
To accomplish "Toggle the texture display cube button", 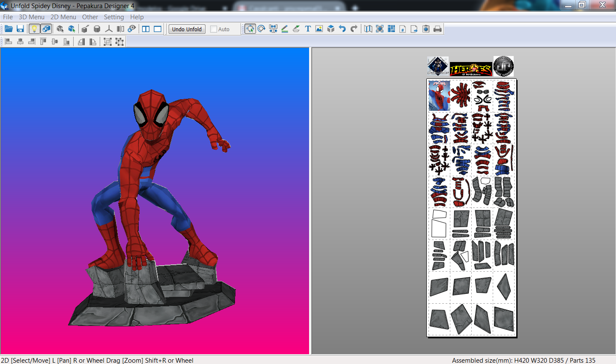I will [46, 29].
